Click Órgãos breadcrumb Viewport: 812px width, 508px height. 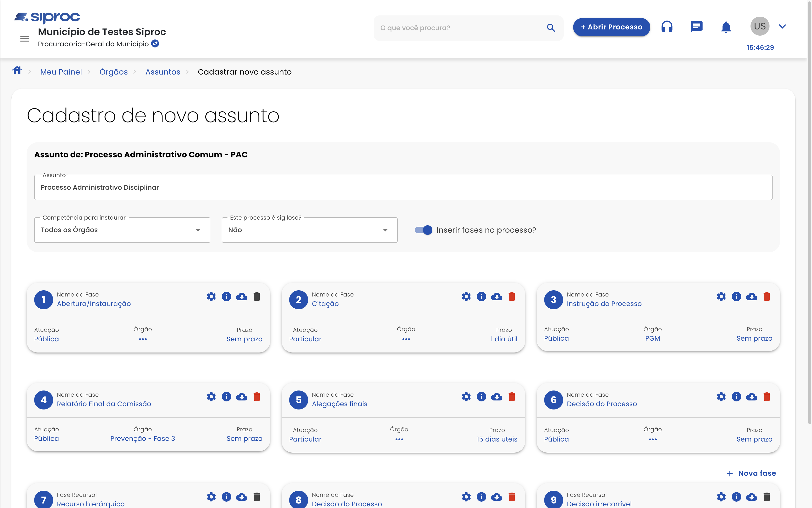click(113, 72)
